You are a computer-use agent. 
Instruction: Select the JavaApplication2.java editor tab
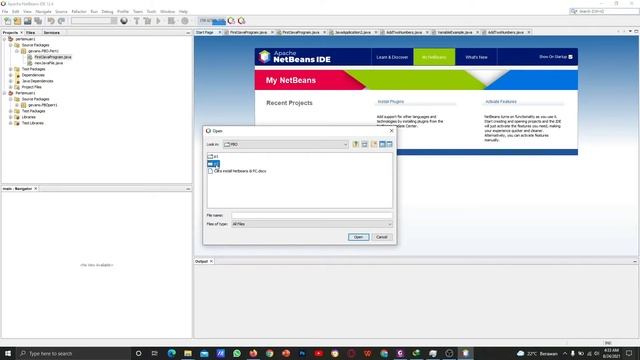(353, 32)
